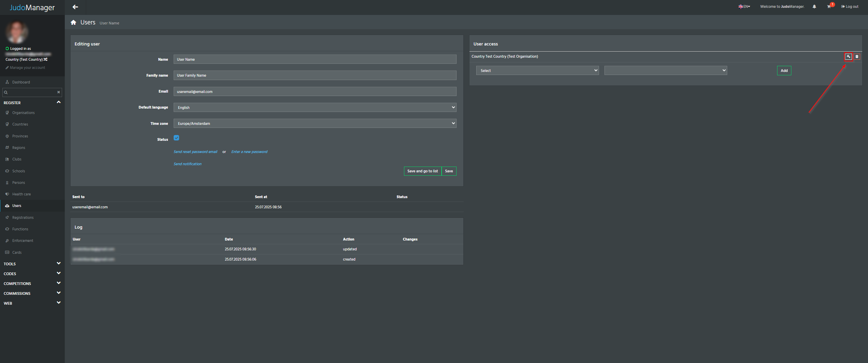Click the back arrow in top bar
This screenshot has height=363, width=868.
click(x=75, y=7)
